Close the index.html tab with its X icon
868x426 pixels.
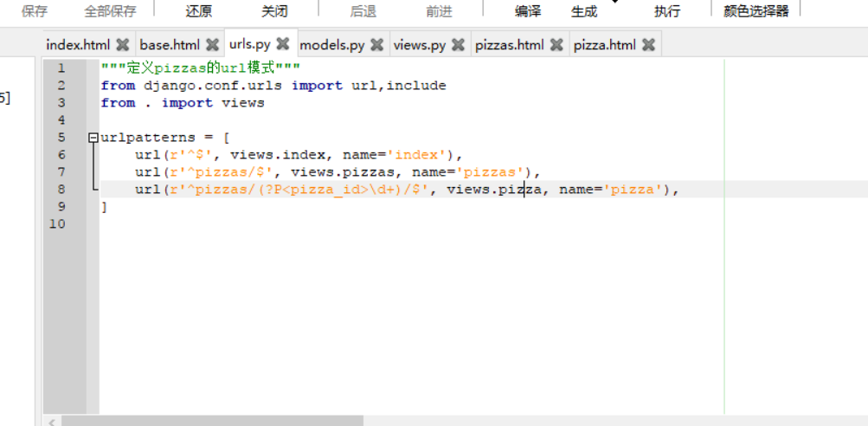(123, 45)
